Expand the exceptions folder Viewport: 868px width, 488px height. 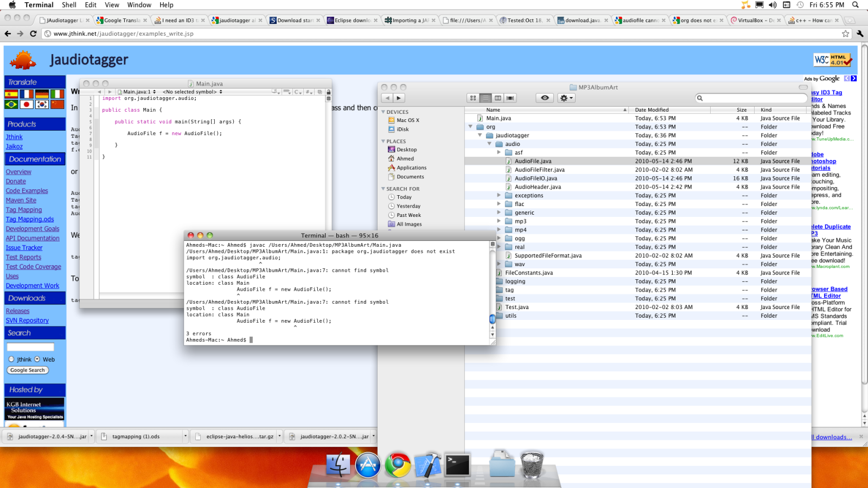[x=499, y=196]
